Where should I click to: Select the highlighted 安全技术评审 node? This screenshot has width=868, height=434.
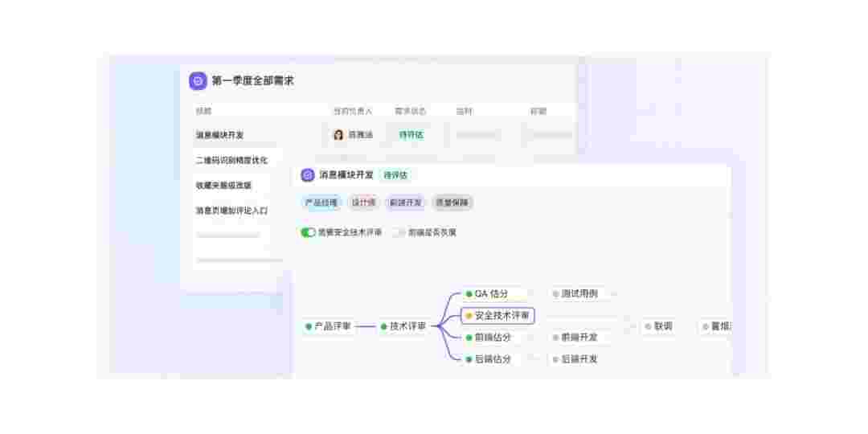497,316
